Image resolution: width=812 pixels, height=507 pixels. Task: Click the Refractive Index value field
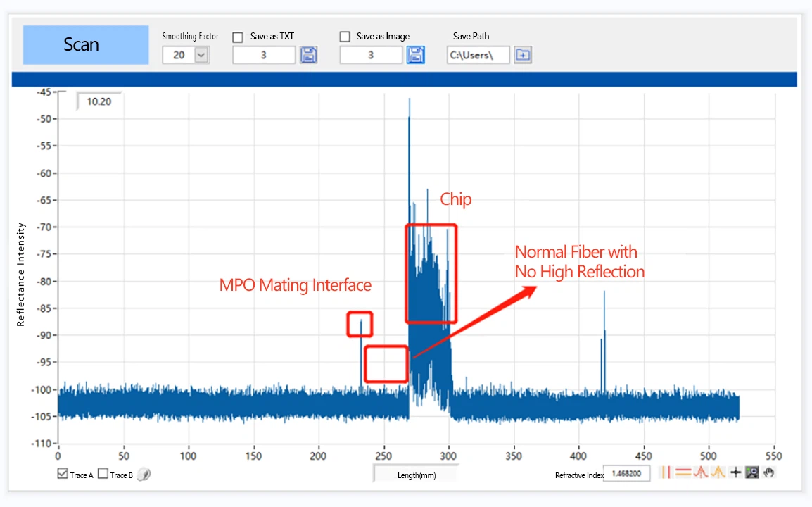pos(626,473)
